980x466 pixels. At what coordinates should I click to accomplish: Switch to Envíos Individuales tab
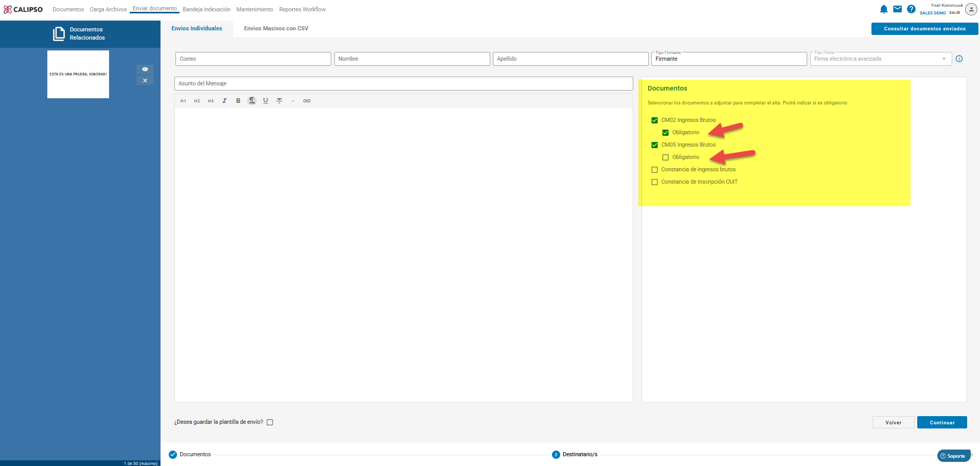[x=197, y=28]
